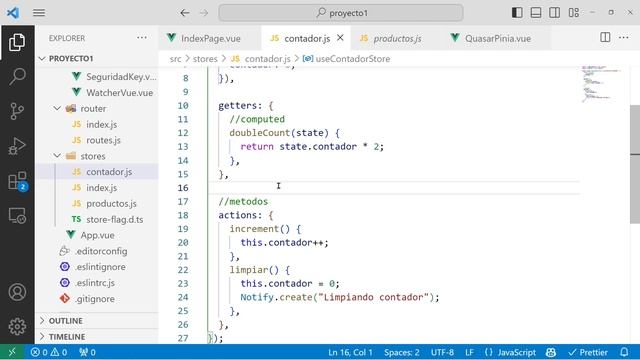Change indentation Spaces: 2
This screenshot has width=640, height=360.
coord(402,352)
